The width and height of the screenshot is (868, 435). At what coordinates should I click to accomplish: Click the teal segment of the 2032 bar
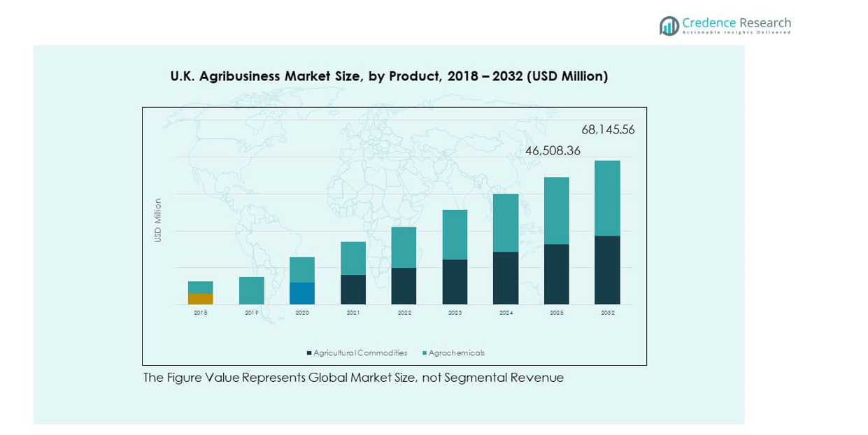pyautogui.click(x=607, y=198)
